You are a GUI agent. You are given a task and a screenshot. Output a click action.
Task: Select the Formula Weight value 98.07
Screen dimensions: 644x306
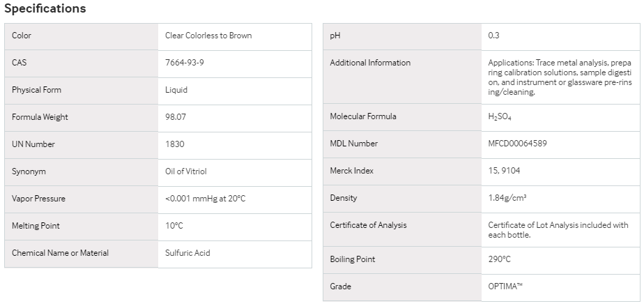click(176, 117)
